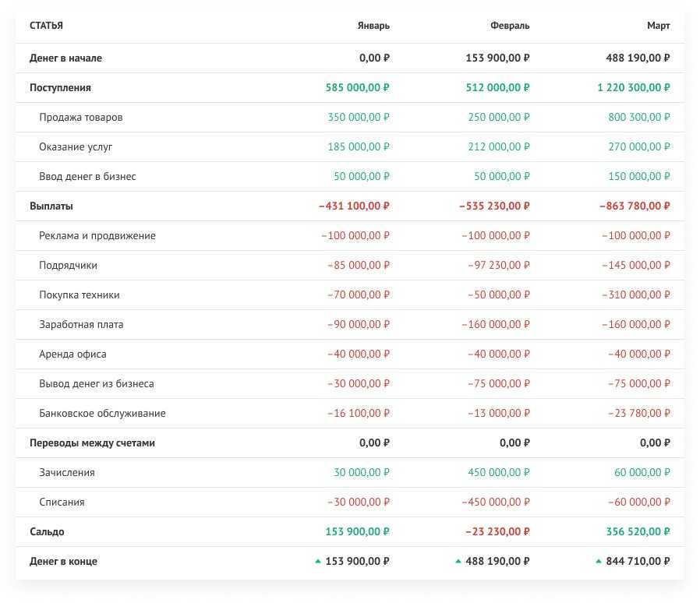Click the Март column header
This screenshot has height=603, width=700.
click(658, 26)
